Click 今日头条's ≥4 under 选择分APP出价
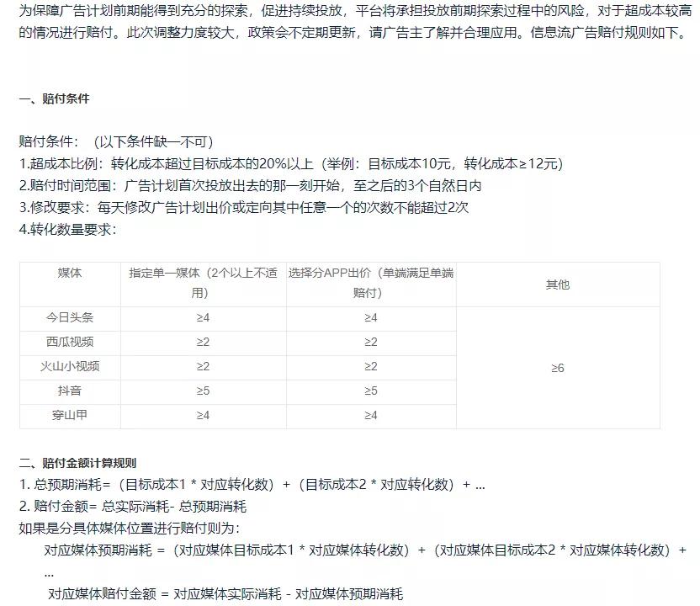 point(371,318)
